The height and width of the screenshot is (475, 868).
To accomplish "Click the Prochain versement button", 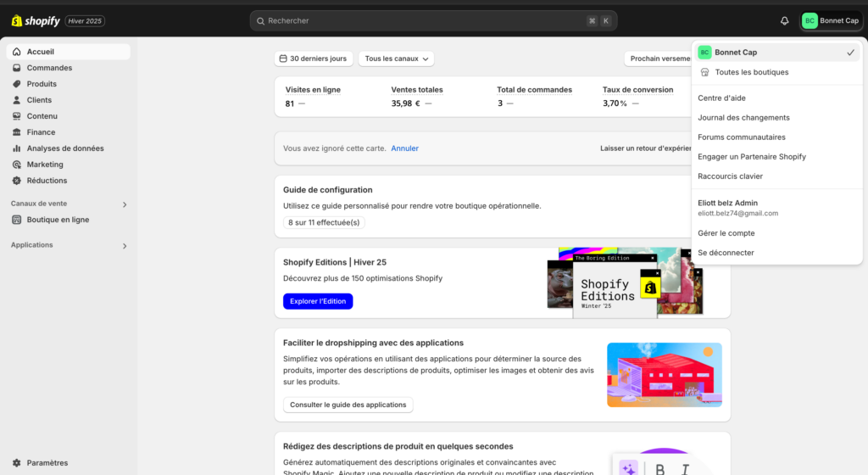I will click(x=658, y=59).
